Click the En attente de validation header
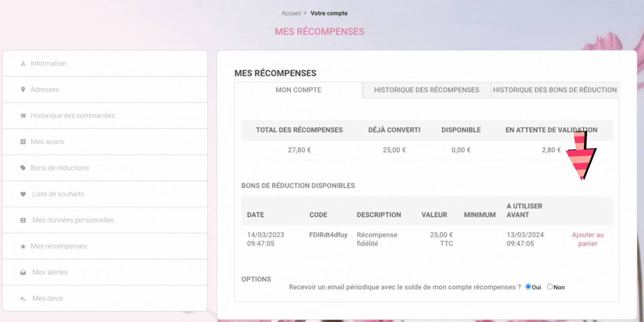The height and width of the screenshot is (322, 644). tap(551, 130)
